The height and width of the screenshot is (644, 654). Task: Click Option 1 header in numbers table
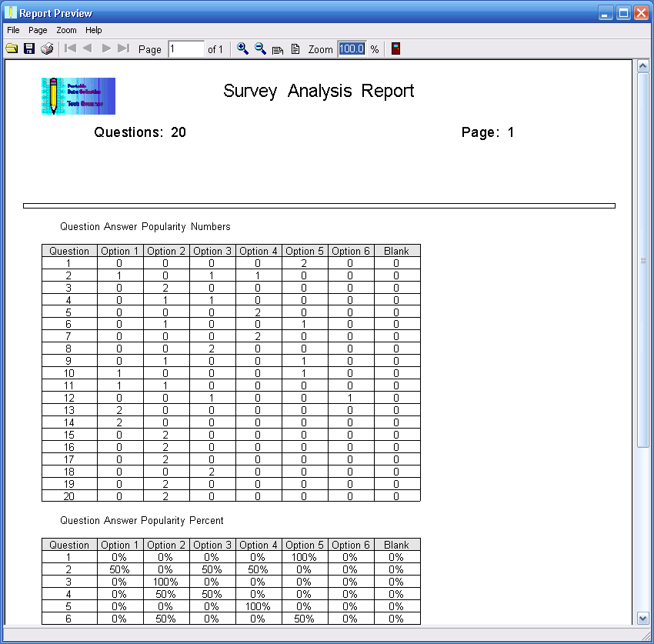tap(120, 251)
